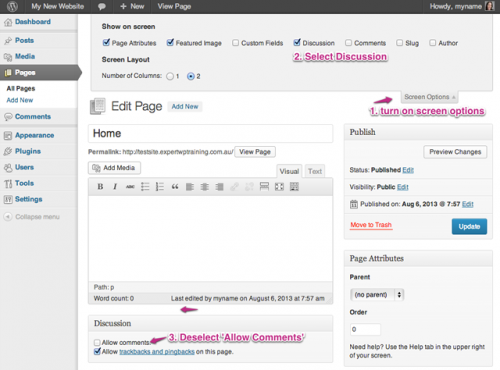Viewport: 500px width, 370px height.
Task: Create an unordered bullet list
Action: 145,187
